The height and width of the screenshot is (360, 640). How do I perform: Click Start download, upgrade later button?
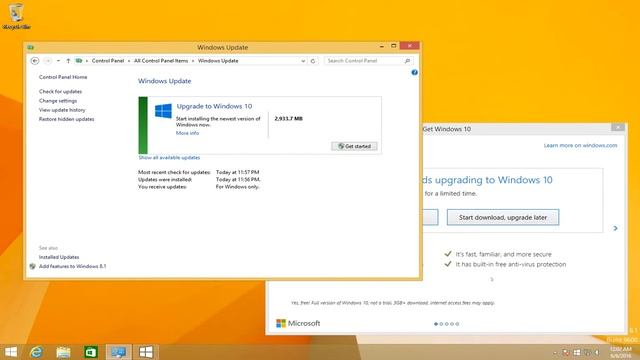(503, 218)
